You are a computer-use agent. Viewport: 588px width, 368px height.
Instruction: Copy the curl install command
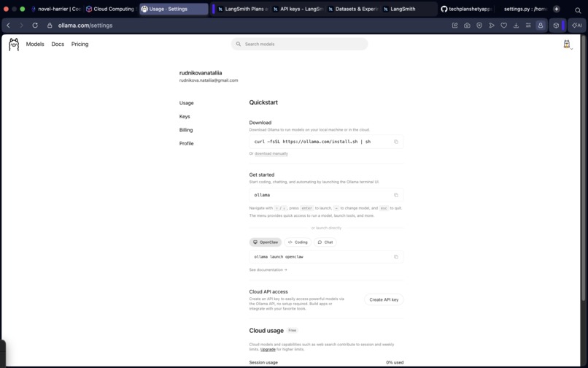point(396,142)
